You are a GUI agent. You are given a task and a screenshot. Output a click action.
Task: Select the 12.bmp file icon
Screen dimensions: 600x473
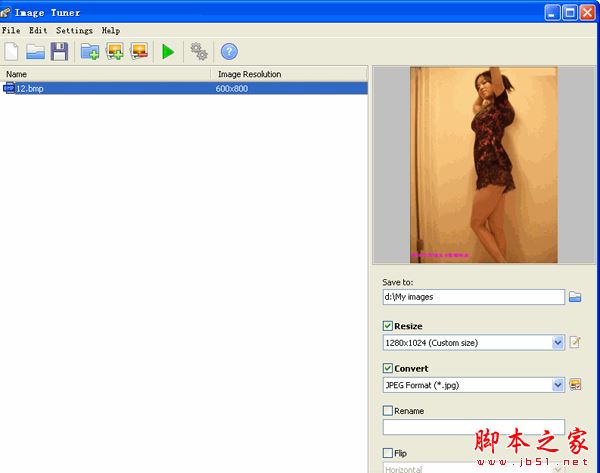pyautogui.click(x=9, y=88)
